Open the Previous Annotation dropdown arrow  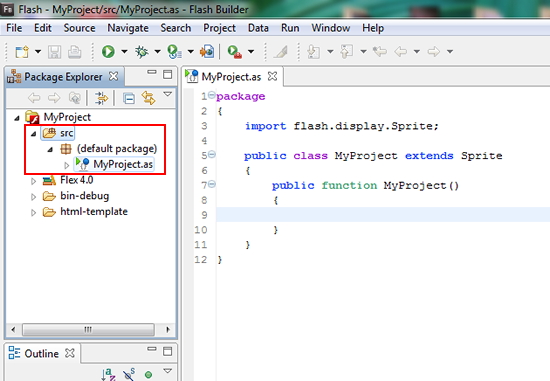point(363,52)
